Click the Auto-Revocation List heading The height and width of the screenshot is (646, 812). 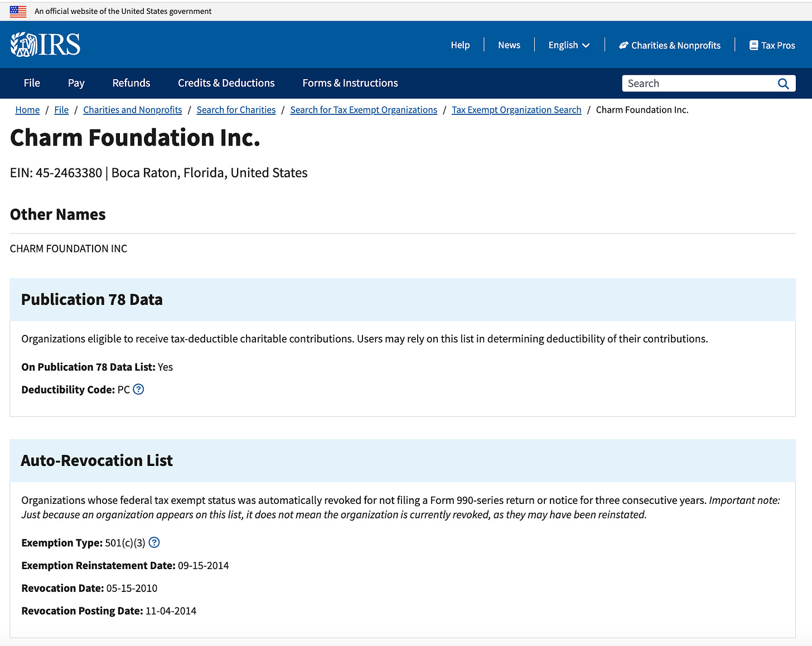click(x=97, y=461)
